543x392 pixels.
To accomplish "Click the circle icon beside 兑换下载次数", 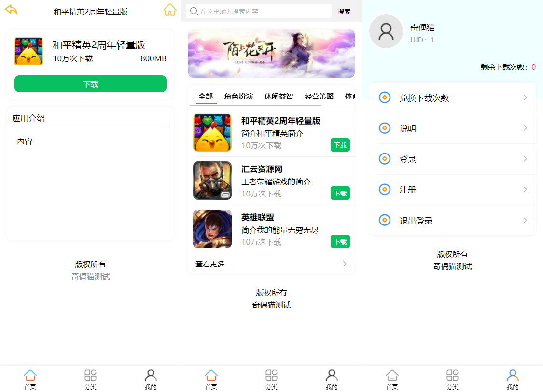I will 384,98.
